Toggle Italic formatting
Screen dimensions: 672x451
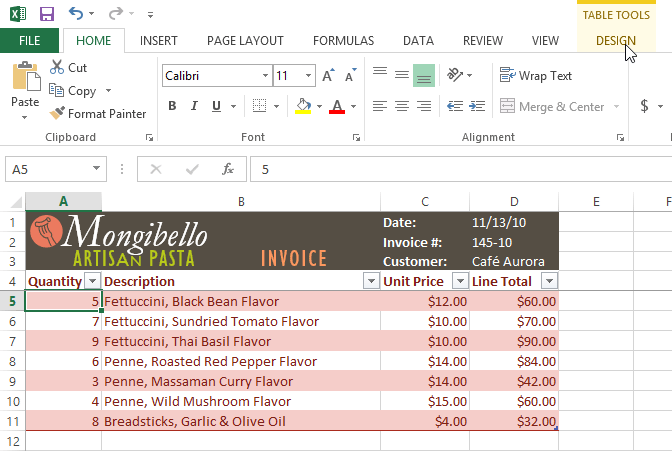[194, 106]
